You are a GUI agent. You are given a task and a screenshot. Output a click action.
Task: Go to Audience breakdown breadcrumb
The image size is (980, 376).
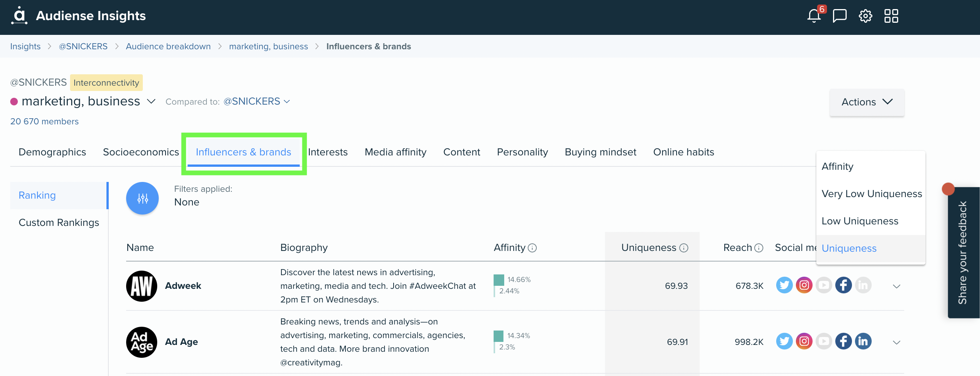pyautogui.click(x=168, y=46)
